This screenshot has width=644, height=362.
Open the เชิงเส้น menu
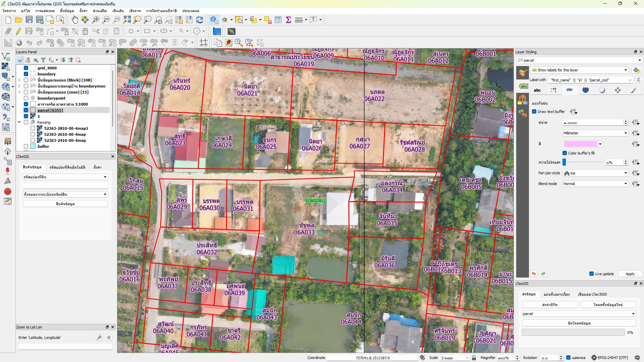pyautogui.click(x=118, y=11)
